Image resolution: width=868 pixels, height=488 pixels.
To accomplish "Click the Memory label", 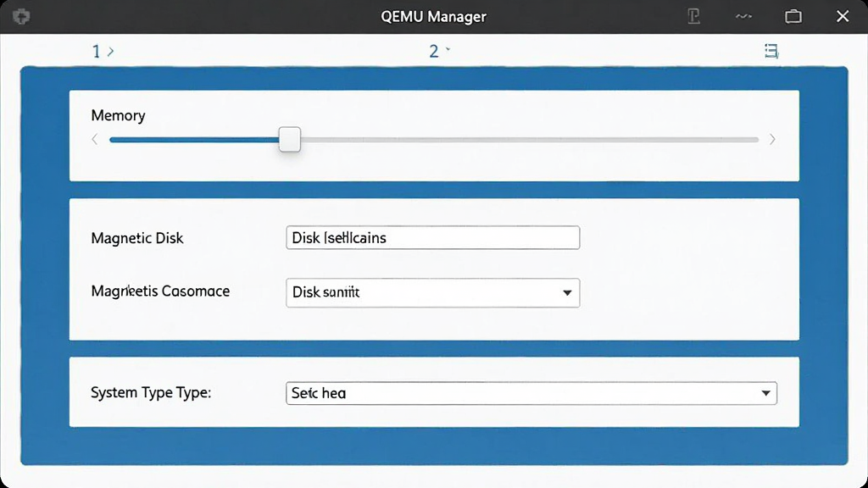I will tap(118, 115).
